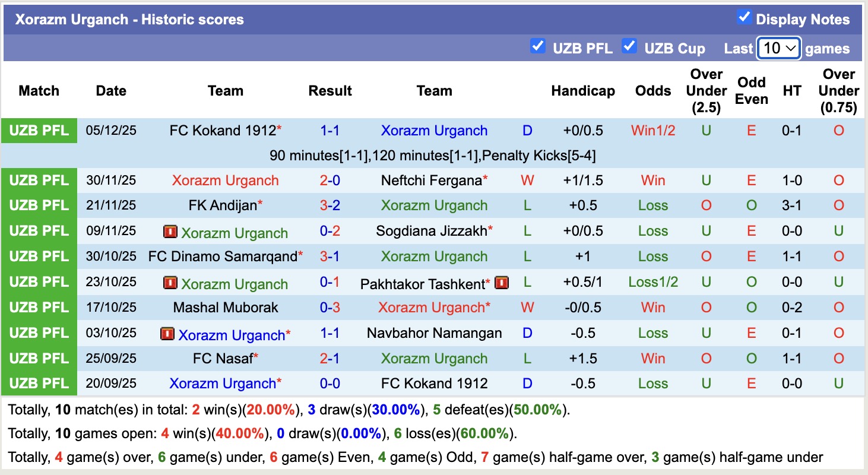Click the 2-0 result against Neftchi Fergana
The height and width of the screenshot is (475, 868).
[x=330, y=180]
